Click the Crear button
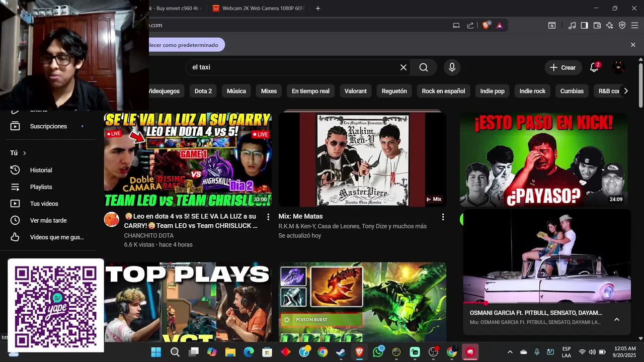The height and width of the screenshot is (362, 644). pyautogui.click(x=562, y=67)
